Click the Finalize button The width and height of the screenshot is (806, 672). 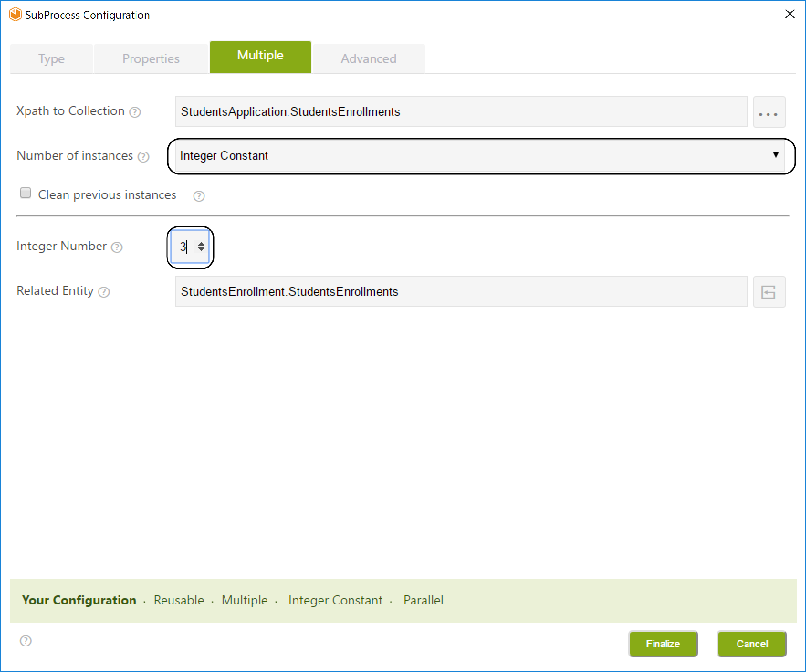pyautogui.click(x=663, y=644)
